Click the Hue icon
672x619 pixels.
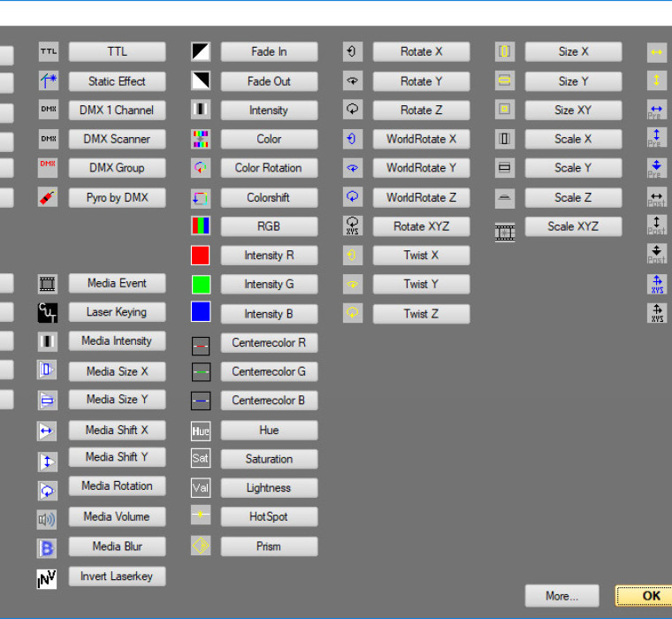(x=201, y=431)
